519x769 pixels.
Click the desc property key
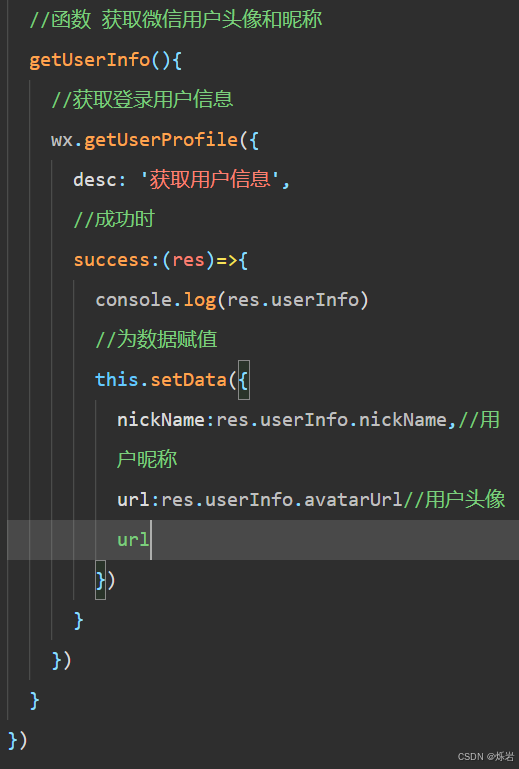pyautogui.click(x=95, y=179)
